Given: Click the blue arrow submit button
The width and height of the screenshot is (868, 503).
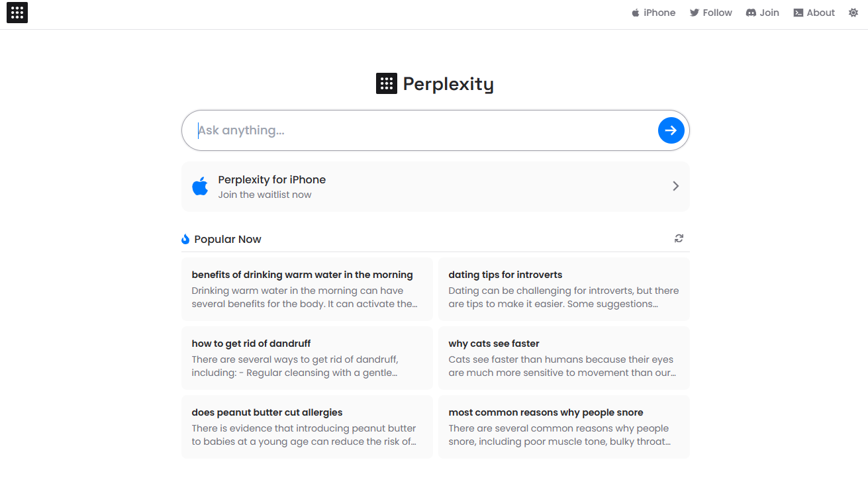Looking at the screenshot, I should pos(671,130).
